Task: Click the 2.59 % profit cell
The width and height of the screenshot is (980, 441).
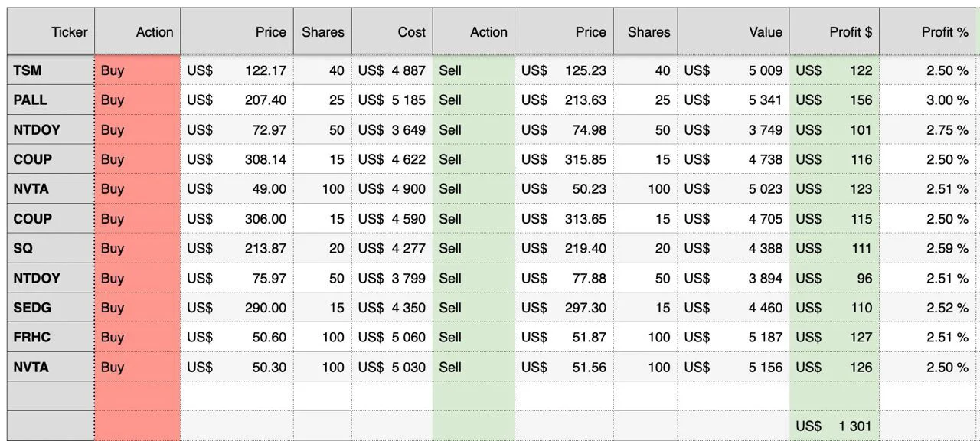Action: (x=929, y=248)
